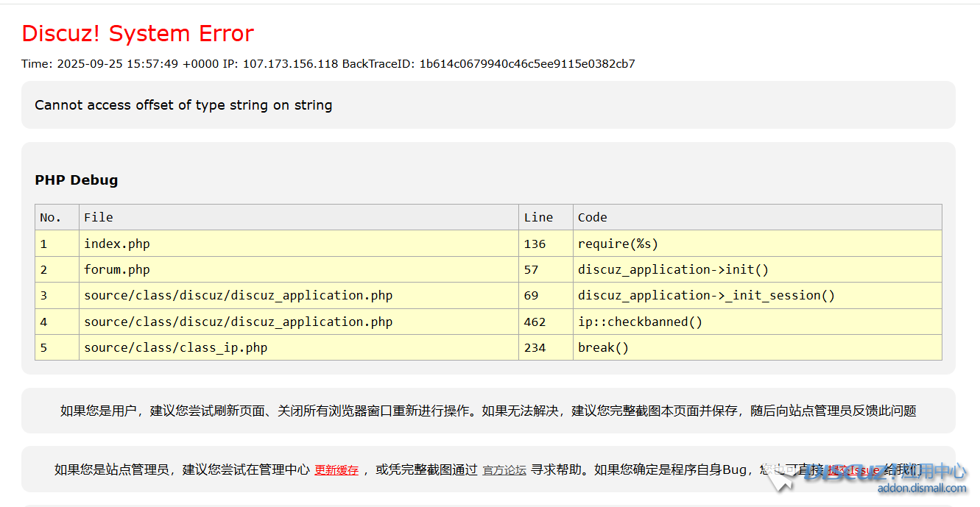Click the File column header
Screen dimensions: 980x507
(x=299, y=217)
